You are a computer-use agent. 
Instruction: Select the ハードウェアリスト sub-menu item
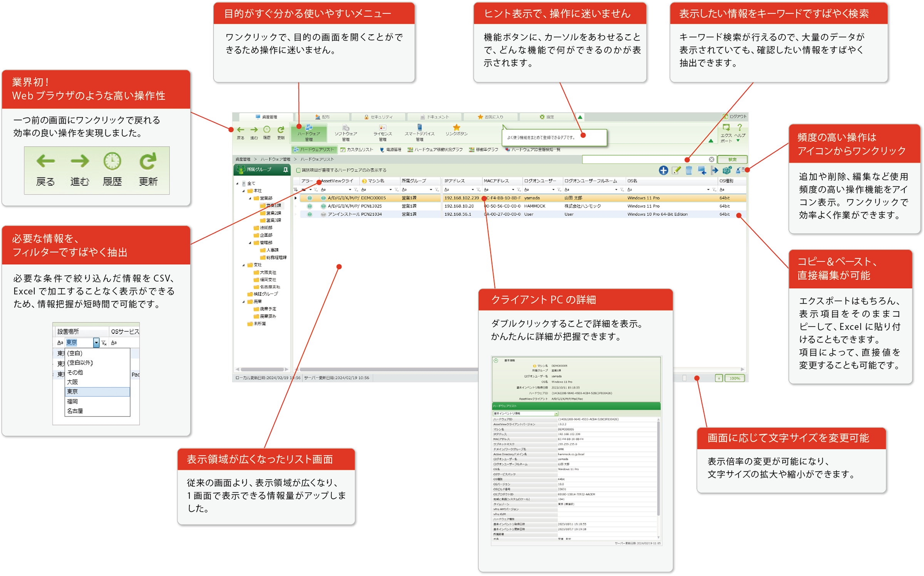coord(314,149)
